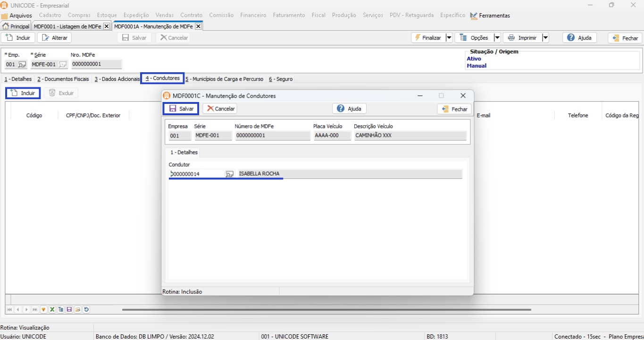Go to 5 - Municípios de Carga e Percurso tab
Screen dimensions: 644x340
(225, 79)
